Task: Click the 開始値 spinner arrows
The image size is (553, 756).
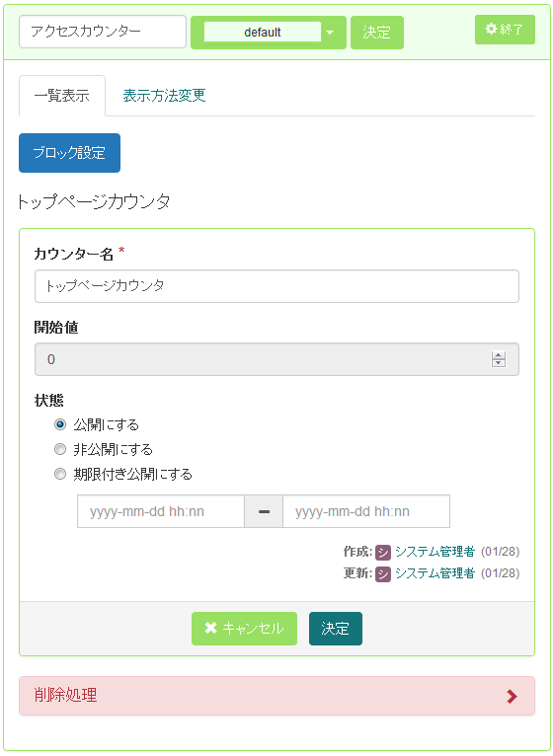Action: [499, 359]
